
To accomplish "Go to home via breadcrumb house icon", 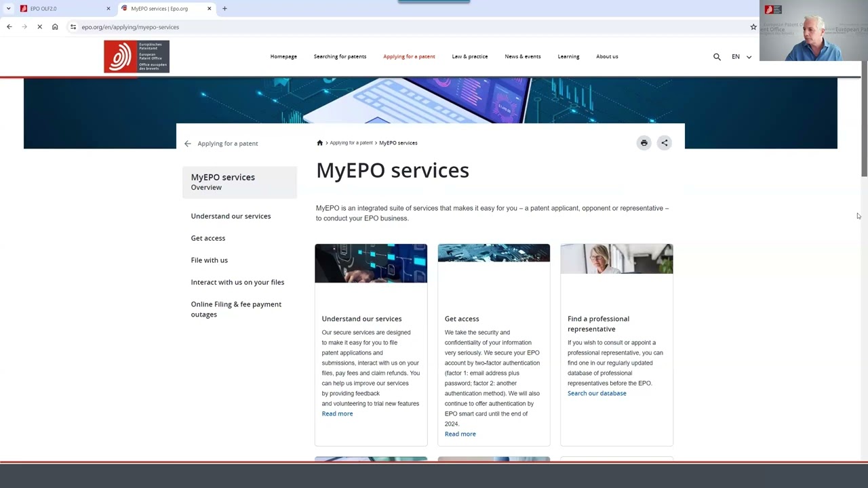I will point(320,143).
